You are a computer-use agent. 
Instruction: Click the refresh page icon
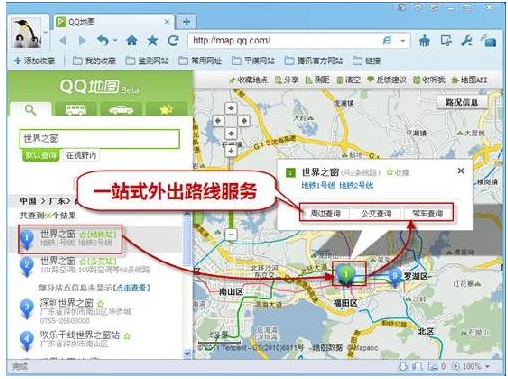tap(173, 41)
